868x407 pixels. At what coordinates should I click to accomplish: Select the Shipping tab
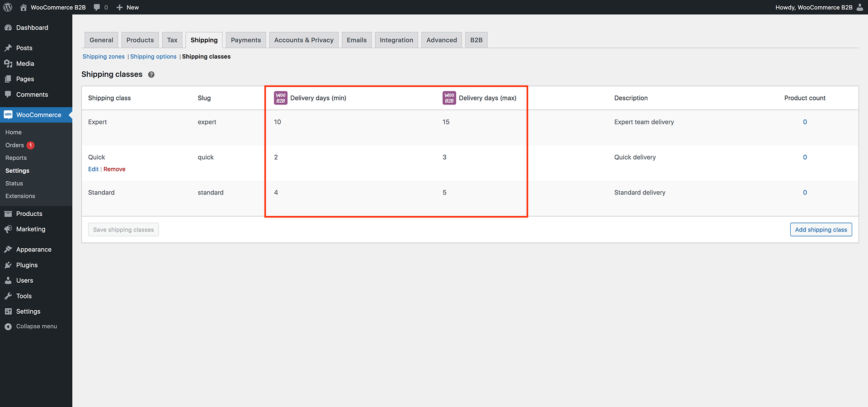point(204,40)
